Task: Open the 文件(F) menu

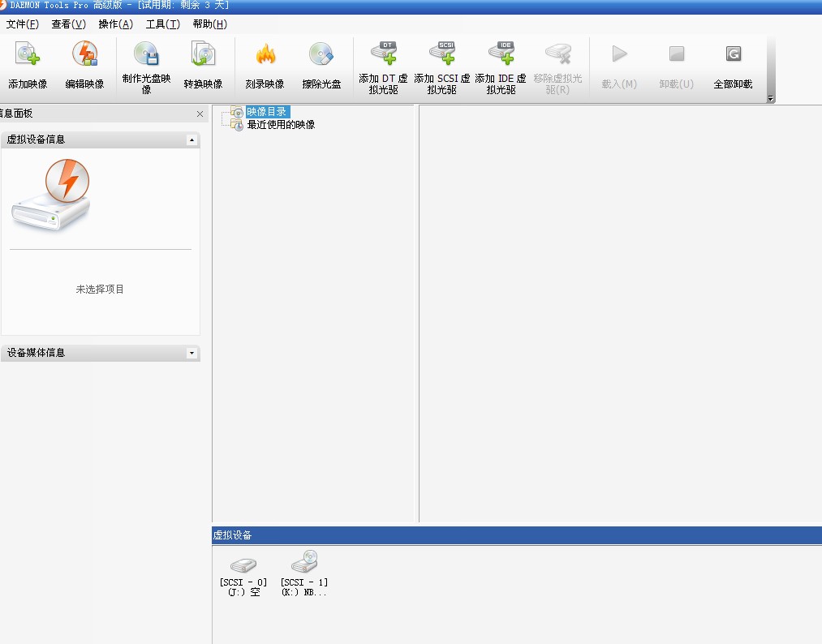Action: pos(23,24)
